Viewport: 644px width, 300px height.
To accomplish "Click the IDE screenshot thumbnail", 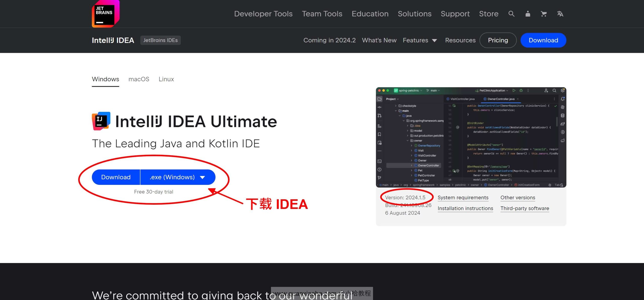I will tap(471, 137).
